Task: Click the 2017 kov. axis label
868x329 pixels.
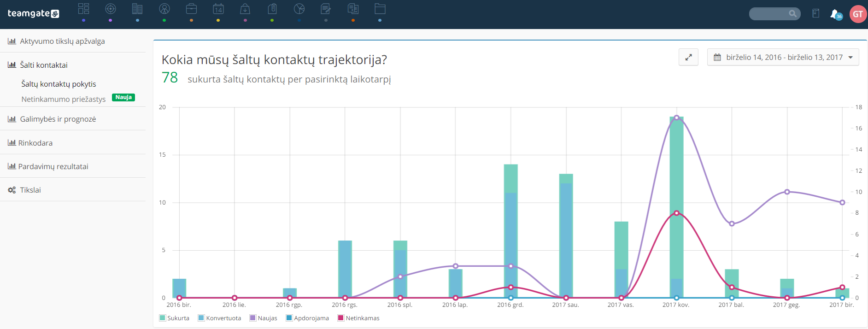Action: coord(676,305)
